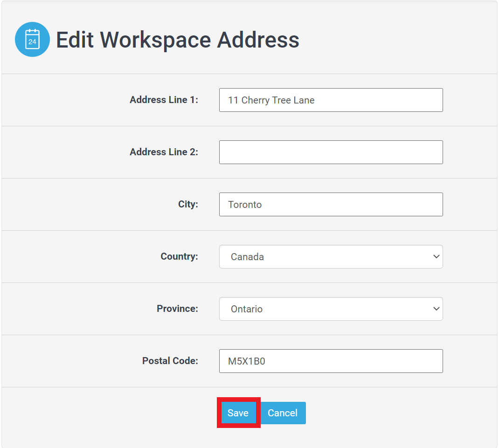Expand the Province selector via its chevron
499x448 pixels.
click(x=436, y=309)
